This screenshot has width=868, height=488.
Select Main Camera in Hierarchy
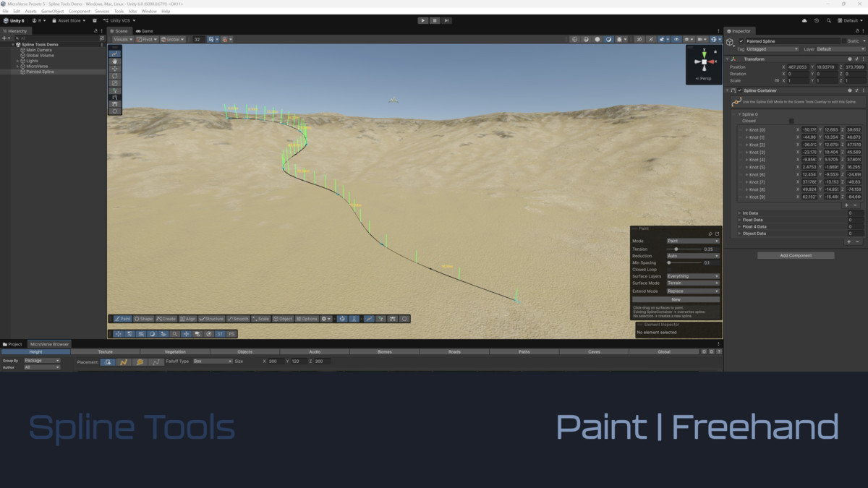click(x=38, y=50)
